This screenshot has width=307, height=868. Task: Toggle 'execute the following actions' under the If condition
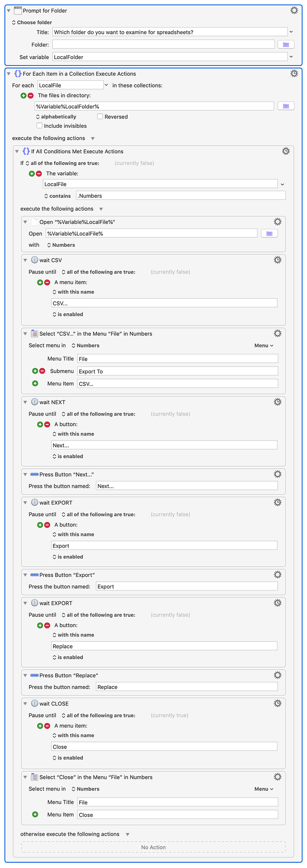pos(101,209)
